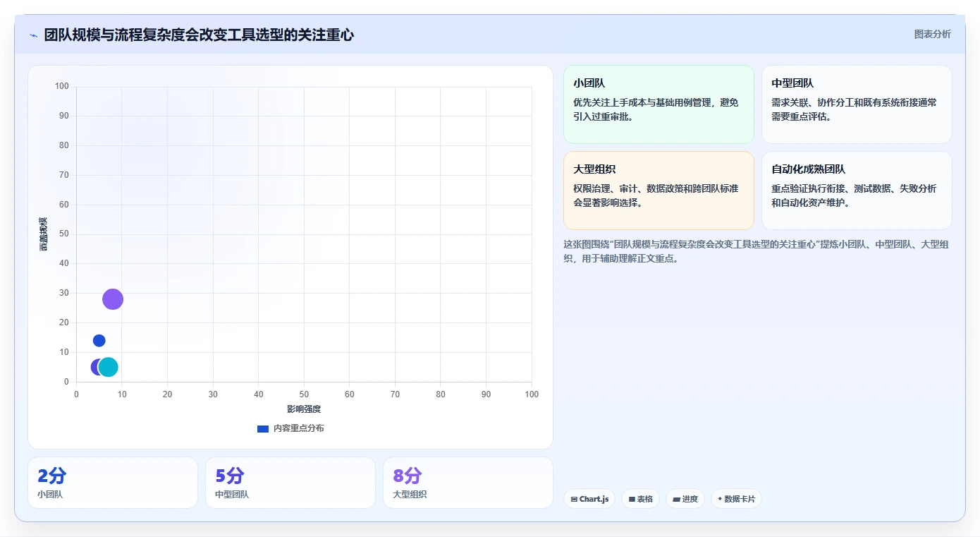Click the Chart.js tag chip

pyautogui.click(x=589, y=499)
